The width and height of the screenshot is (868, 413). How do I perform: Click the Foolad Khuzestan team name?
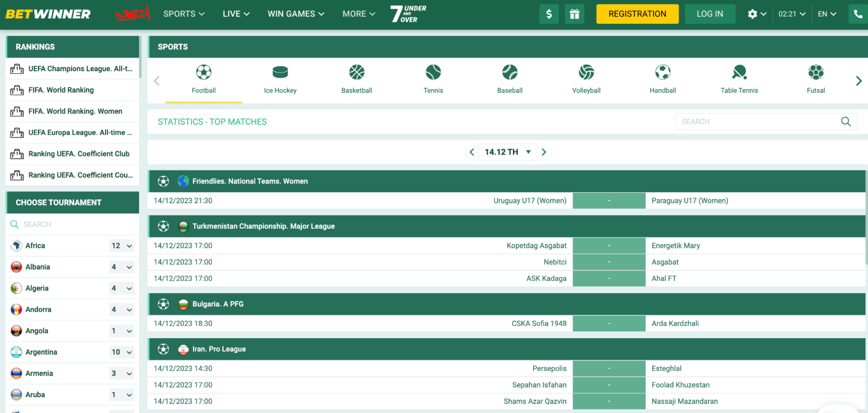(680, 385)
